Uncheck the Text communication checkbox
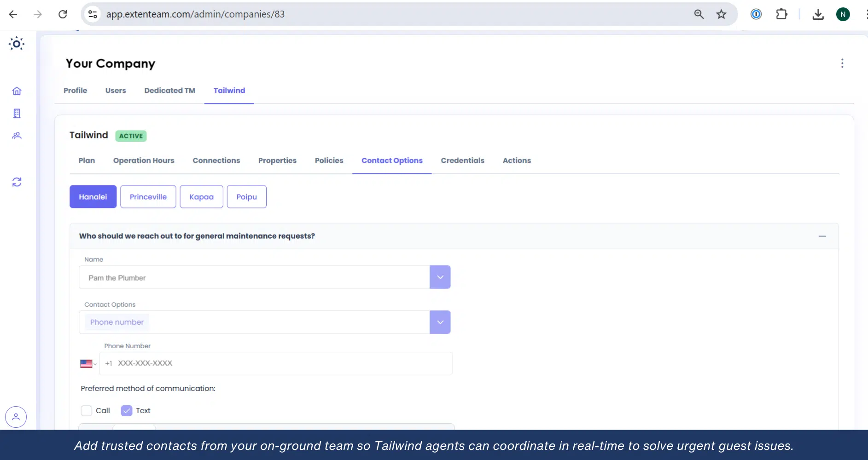Screen dimensions: 868x460 [127, 411]
